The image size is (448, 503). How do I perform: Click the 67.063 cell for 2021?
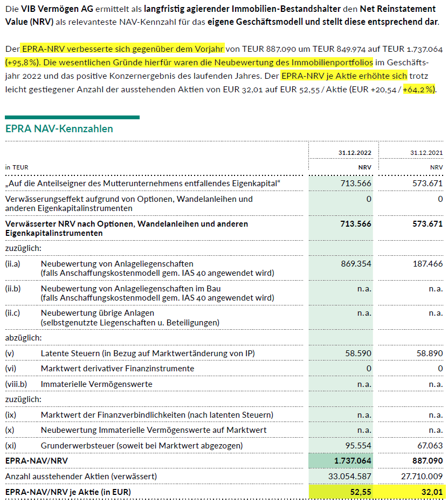pyautogui.click(x=429, y=446)
